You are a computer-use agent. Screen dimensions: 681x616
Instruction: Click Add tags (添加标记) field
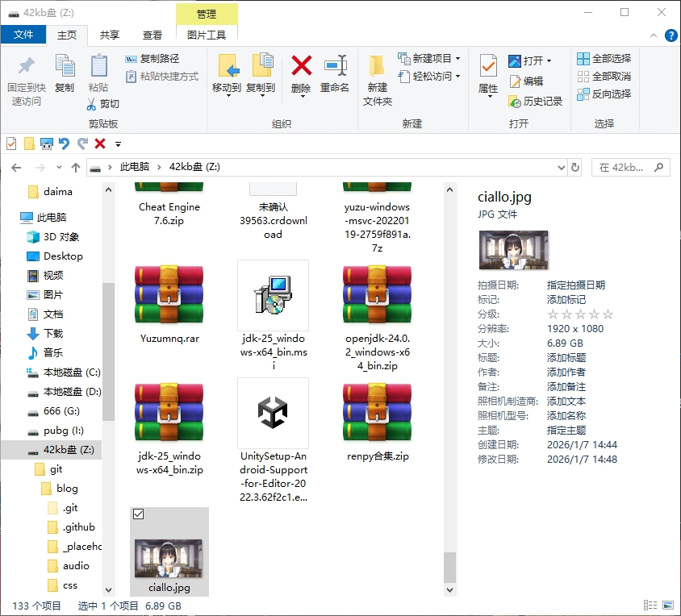[x=566, y=300]
